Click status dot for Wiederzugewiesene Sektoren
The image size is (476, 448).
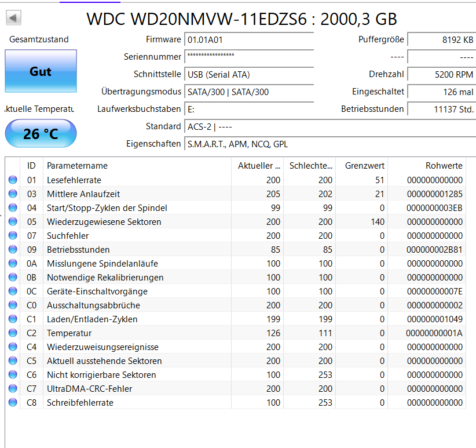[x=13, y=222]
